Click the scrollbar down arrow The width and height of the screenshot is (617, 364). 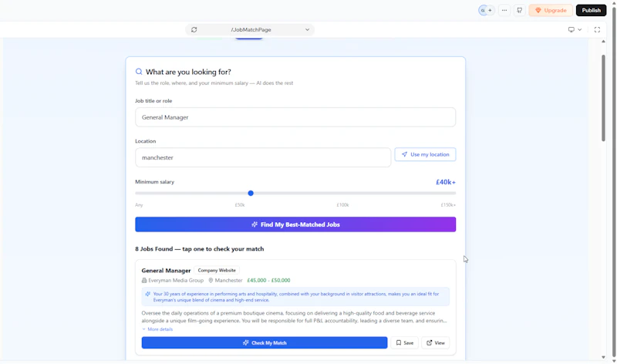pyautogui.click(x=603, y=357)
